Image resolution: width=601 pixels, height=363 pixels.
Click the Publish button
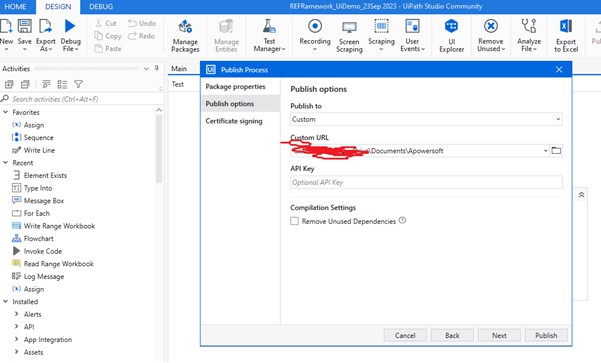(x=546, y=335)
